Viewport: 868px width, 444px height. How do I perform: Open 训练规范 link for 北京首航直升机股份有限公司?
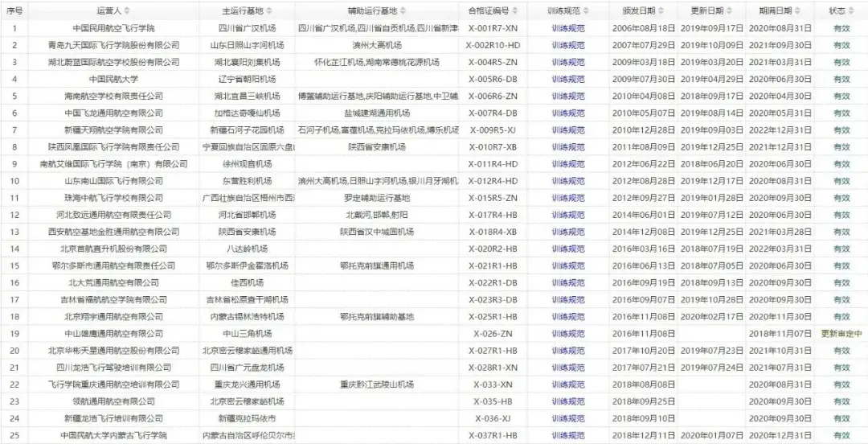tap(568, 249)
